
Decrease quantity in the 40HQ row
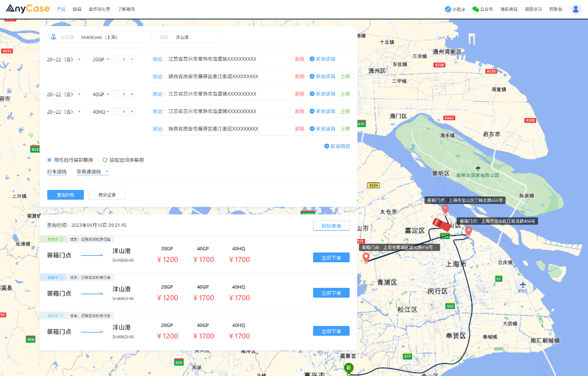point(115,112)
